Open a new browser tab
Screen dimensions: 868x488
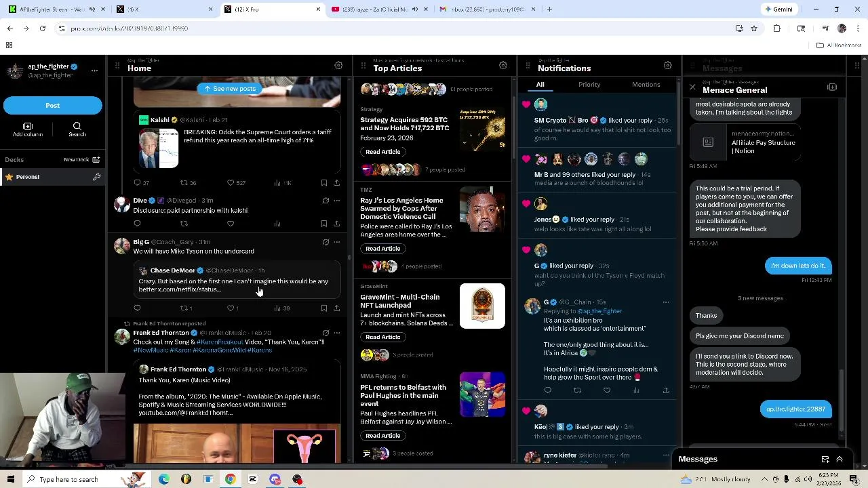[x=549, y=9]
